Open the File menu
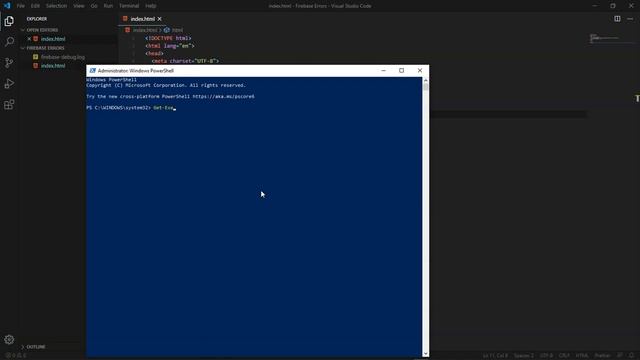Image resolution: width=640 pixels, height=360 pixels. click(x=21, y=6)
